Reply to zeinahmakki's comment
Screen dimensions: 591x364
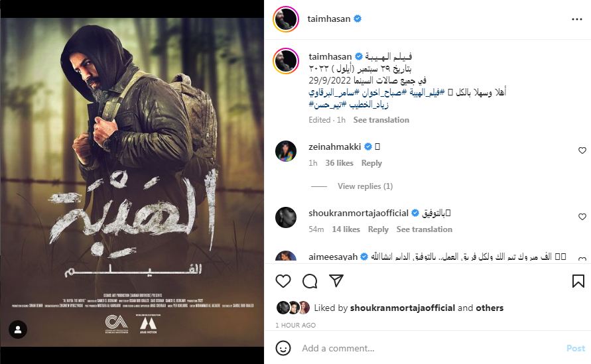click(371, 163)
